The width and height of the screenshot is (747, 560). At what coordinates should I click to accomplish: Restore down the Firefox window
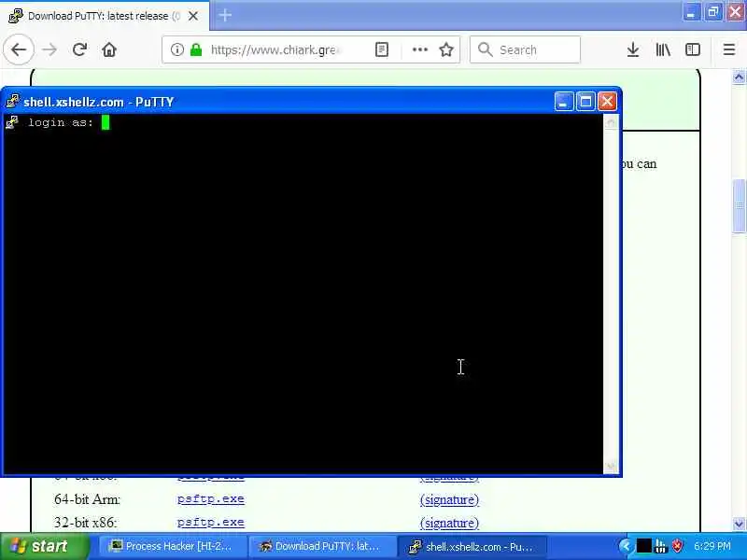tap(713, 12)
